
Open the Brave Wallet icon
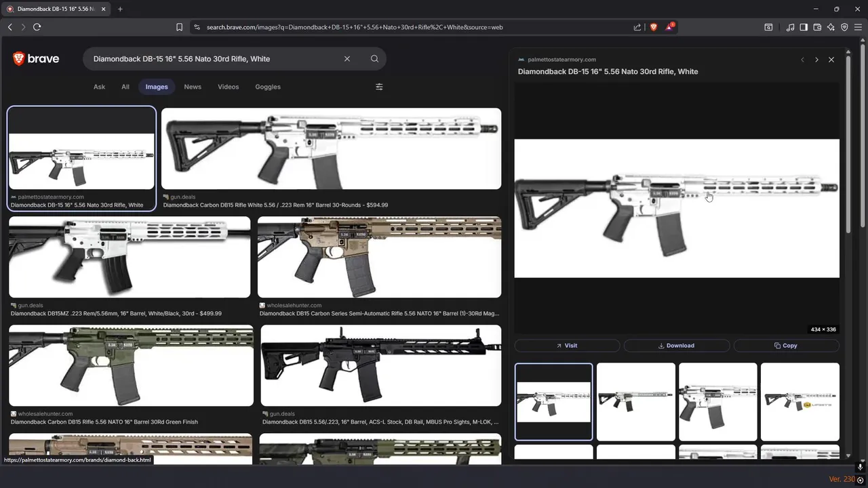[817, 27]
